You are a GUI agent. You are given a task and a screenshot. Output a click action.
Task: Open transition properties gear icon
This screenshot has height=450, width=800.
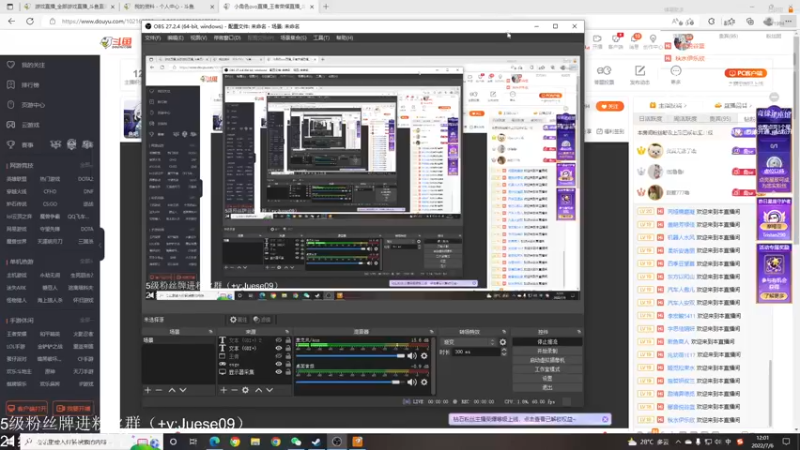tap(503, 342)
